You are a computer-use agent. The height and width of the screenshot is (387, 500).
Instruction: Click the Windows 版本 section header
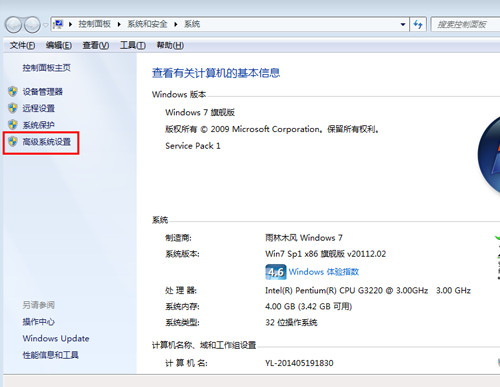click(179, 94)
